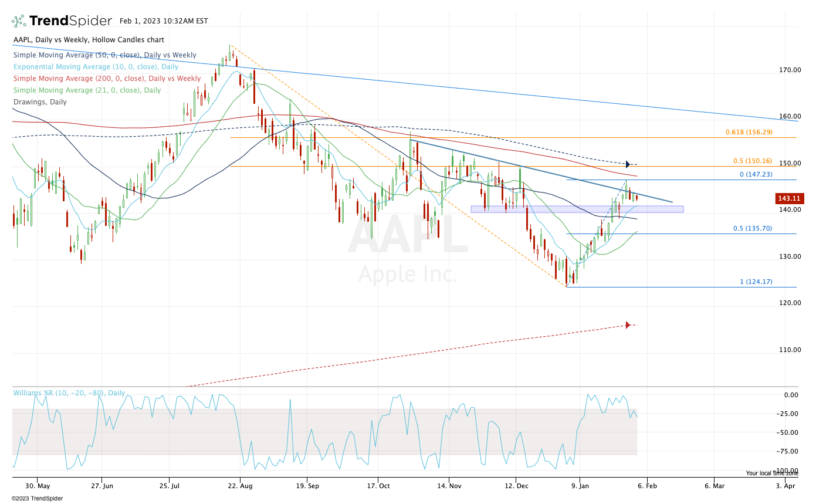Viewport: 816px width, 504px height.
Task: Click the 3. Apr date label
Action: pyautogui.click(x=785, y=486)
